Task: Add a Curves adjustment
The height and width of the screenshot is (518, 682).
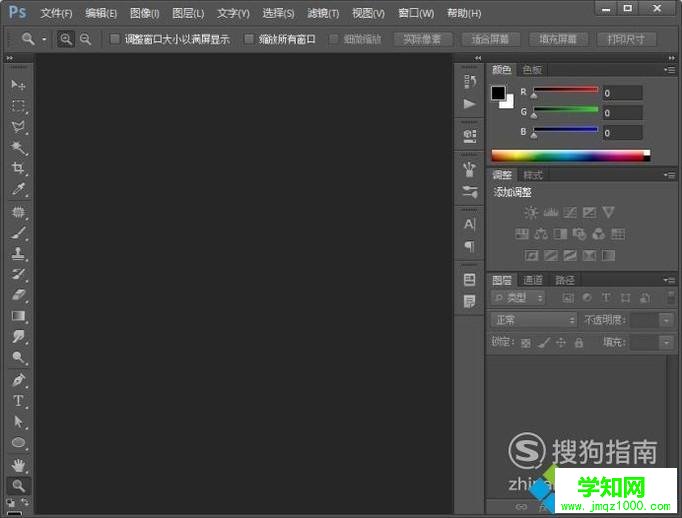Action: coord(570,213)
